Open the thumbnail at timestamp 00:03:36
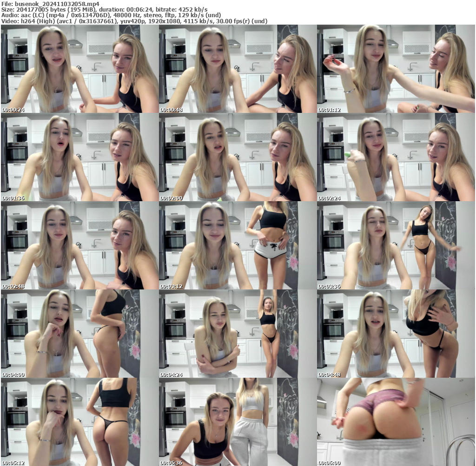 396,245
